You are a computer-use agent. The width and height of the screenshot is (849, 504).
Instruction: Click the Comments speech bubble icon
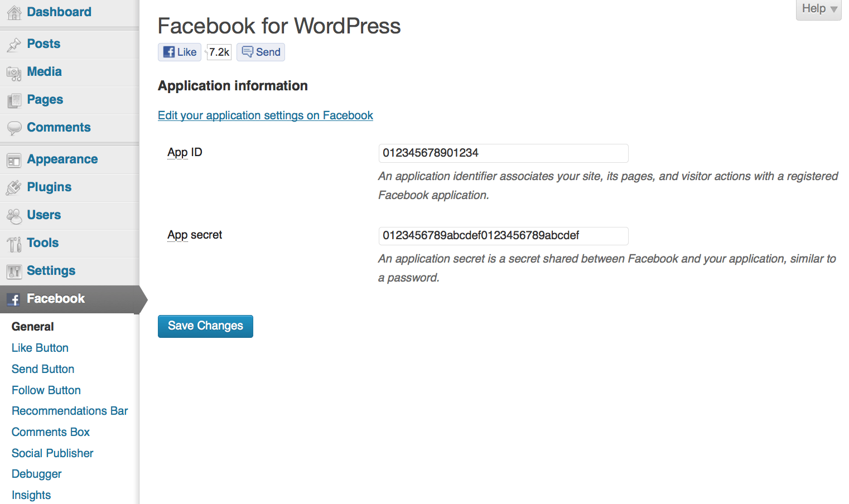[x=14, y=128]
